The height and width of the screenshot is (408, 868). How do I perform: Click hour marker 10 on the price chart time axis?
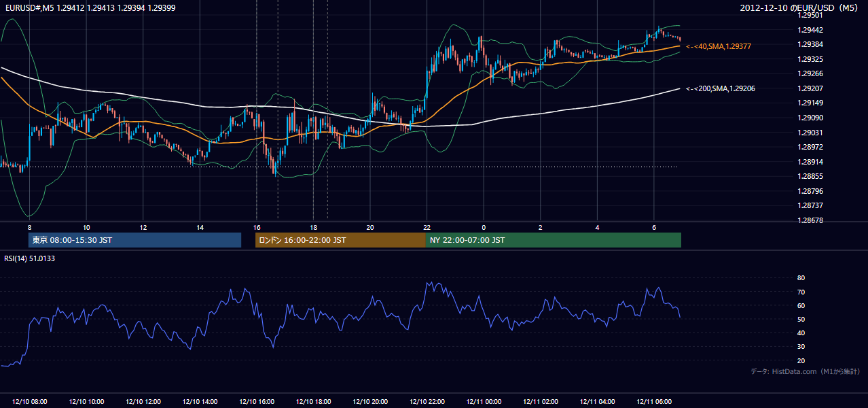[86, 227]
